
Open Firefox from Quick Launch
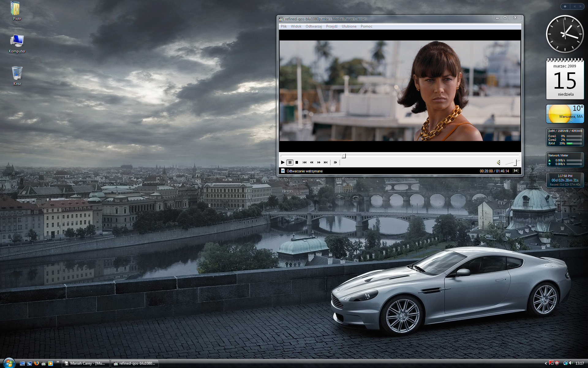[36, 363]
